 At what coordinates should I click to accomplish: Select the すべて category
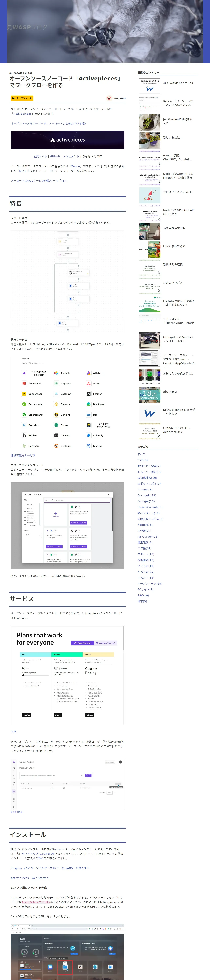[141, 454]
